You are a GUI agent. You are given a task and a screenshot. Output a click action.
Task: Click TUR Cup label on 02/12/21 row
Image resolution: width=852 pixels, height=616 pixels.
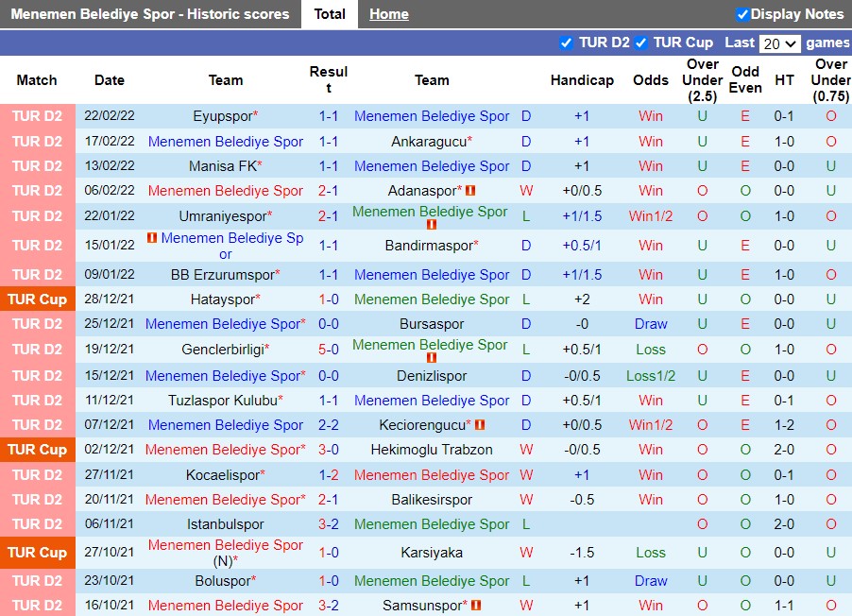point(38,450)
